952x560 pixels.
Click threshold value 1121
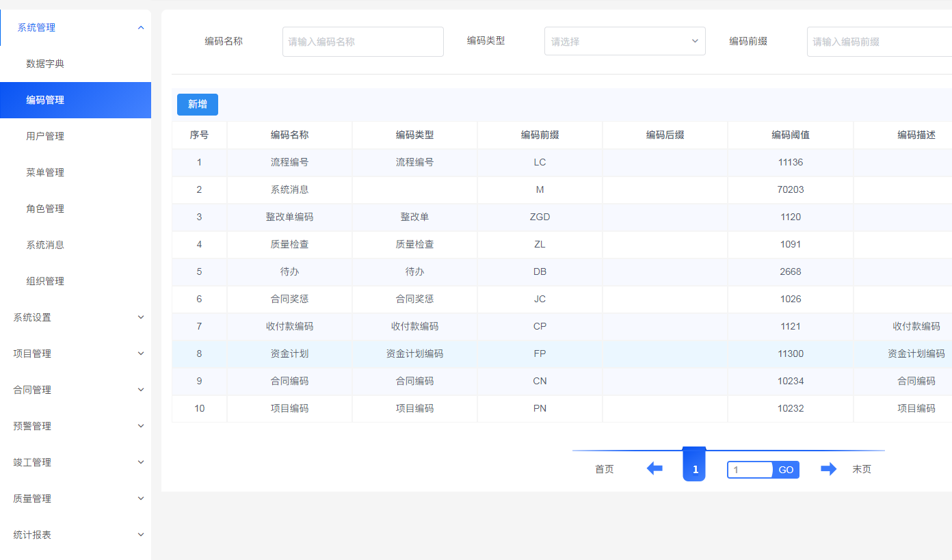791,326
